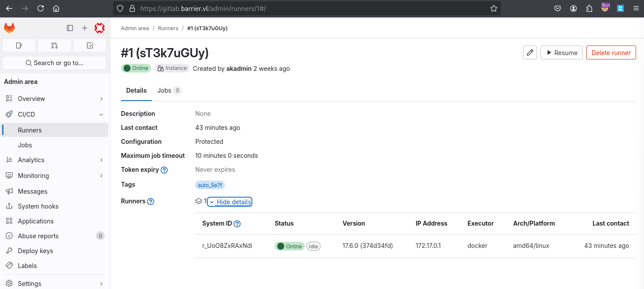The height and width of the screenshot is (289, 644).
Task: Expand the Overview sidebar section
Action: click(55, 99)
